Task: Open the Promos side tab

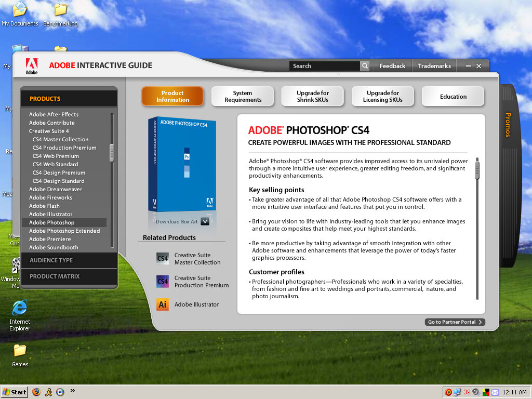Action: [x=508, y=125]
